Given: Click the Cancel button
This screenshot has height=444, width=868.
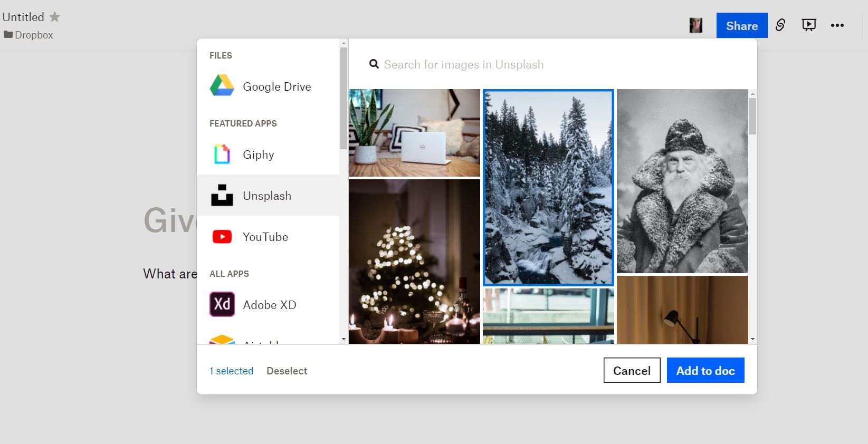Looking at the screenshot, I should (x=632, y=370).
